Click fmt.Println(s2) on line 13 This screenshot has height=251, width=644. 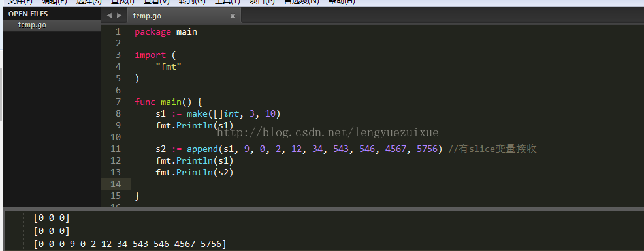[x=194, y=173]
